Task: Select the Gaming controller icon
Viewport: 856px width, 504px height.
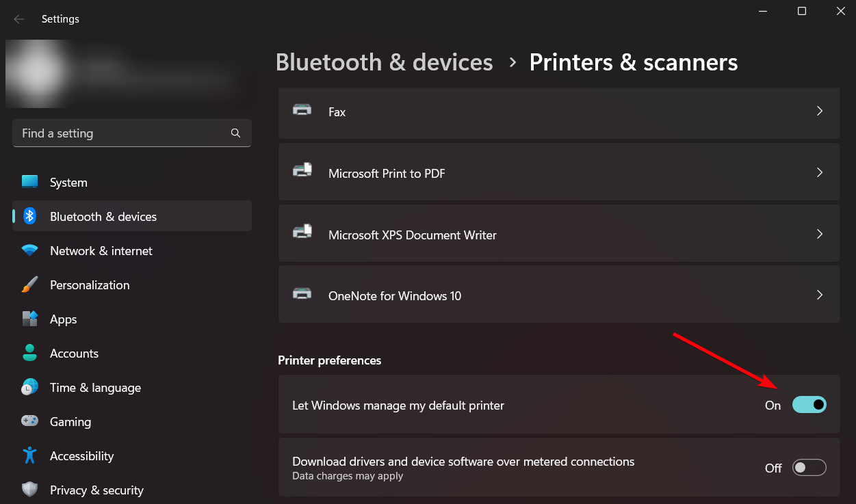Action: (30, 421)
